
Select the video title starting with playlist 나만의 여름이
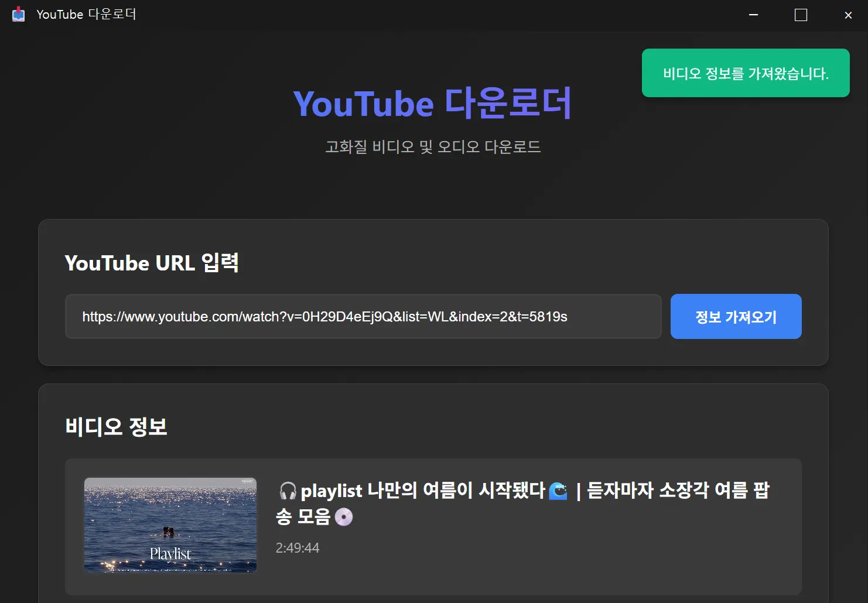click(x=522, y=503)
